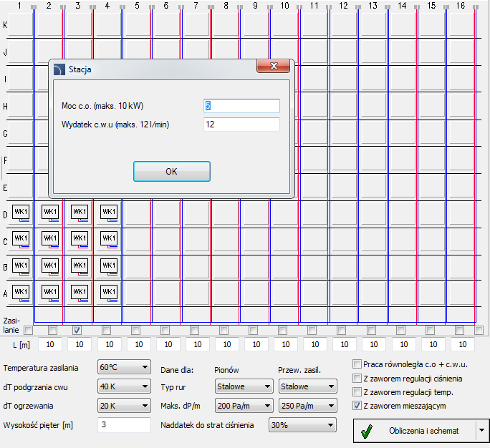
Task: Click empty cell at row J, column 12
Action: [x=344, y=52]
